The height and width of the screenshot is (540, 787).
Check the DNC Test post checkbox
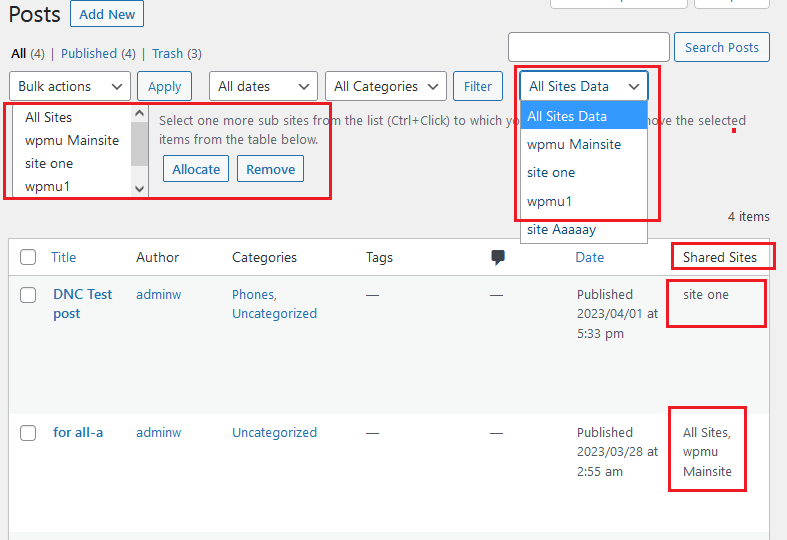point(28,295)
